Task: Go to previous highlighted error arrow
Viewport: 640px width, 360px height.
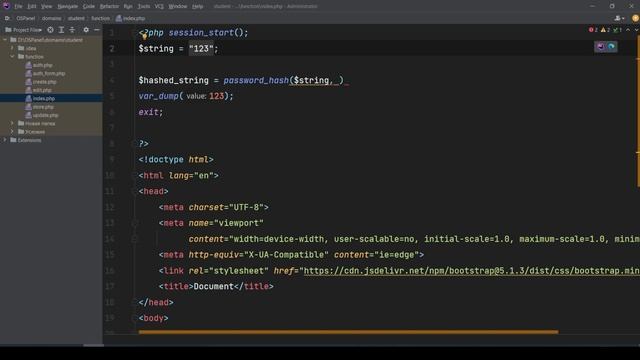Action: point(628,30)
